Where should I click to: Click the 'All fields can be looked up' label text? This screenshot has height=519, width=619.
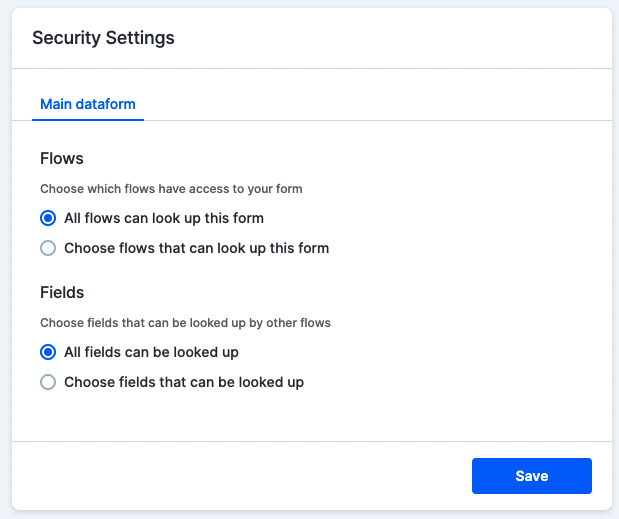click(151, 352)
